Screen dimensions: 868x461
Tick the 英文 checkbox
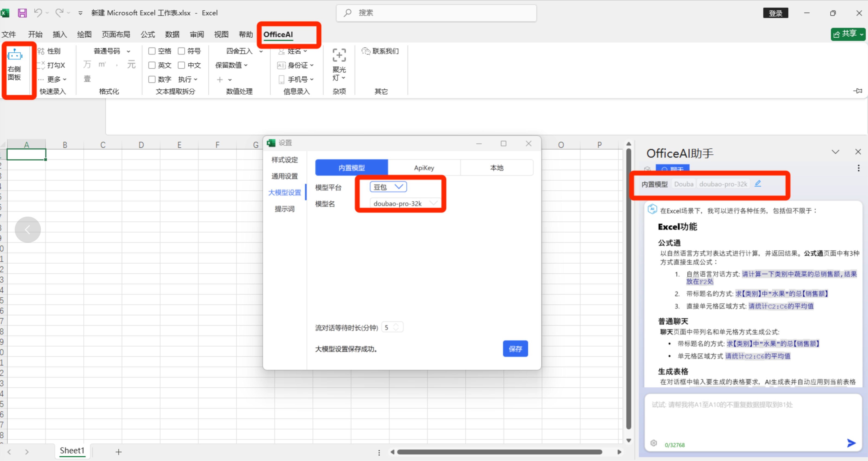pyautogui.click(x=152, y=65)
